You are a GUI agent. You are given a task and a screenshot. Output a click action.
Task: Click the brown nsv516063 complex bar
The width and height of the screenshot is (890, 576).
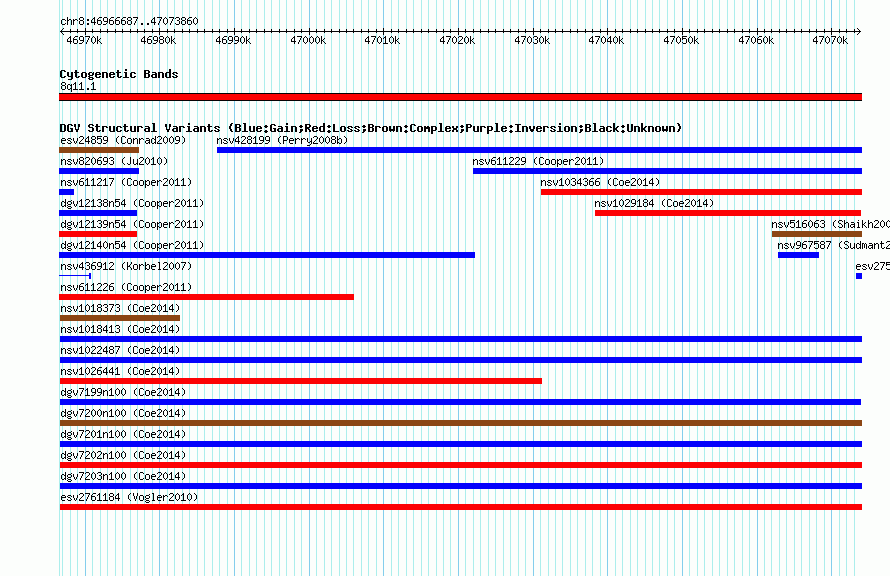(817, 234)
